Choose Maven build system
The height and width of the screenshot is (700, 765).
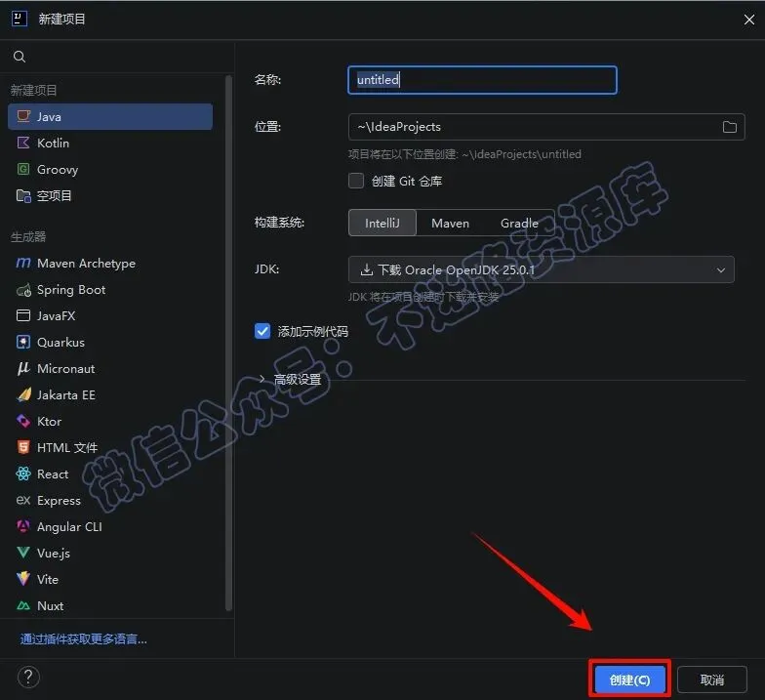450,223
